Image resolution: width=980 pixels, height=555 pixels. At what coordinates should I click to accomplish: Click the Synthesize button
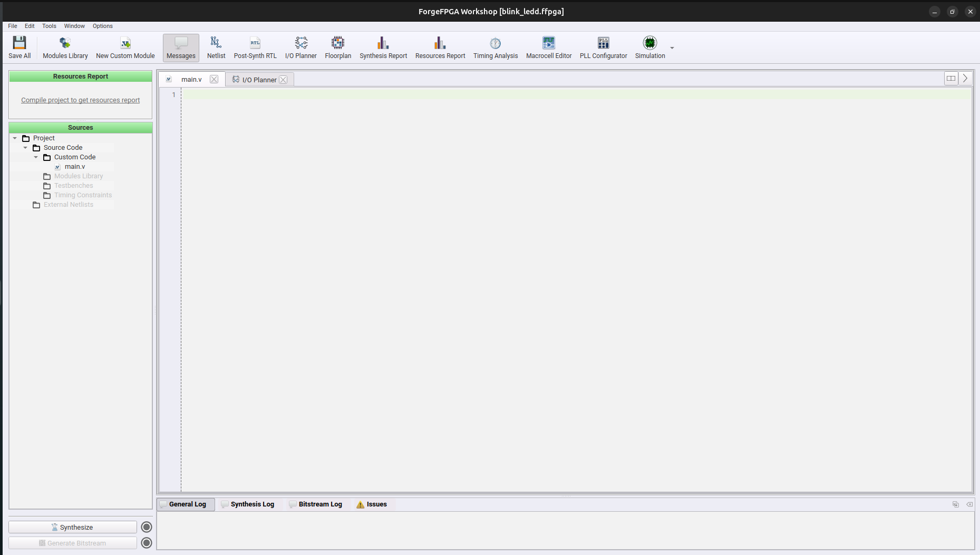pyautogui.click(x=73, y=527)
